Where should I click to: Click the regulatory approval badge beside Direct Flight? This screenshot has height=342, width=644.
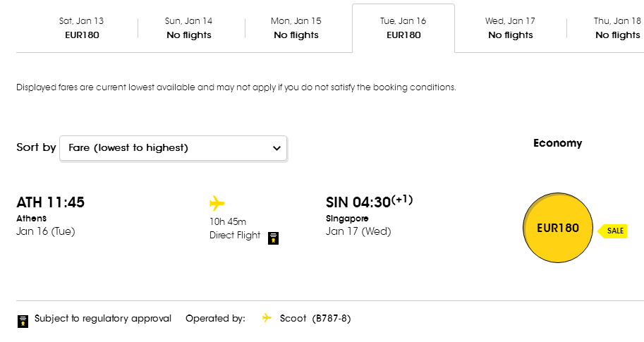click(273, 238)
